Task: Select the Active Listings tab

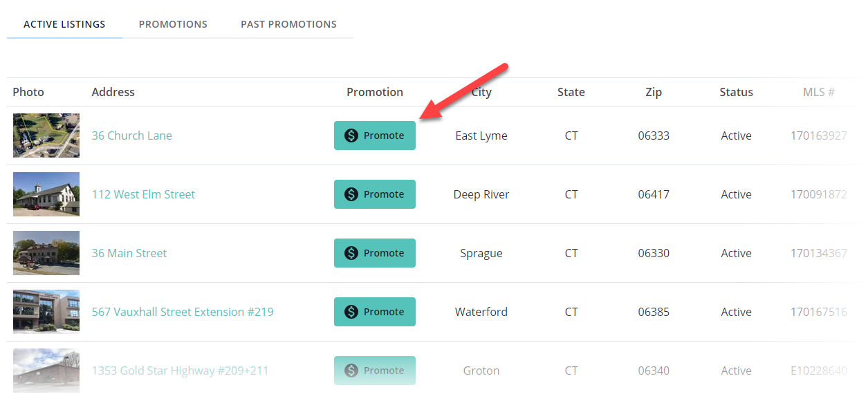Action: (64, 24)
